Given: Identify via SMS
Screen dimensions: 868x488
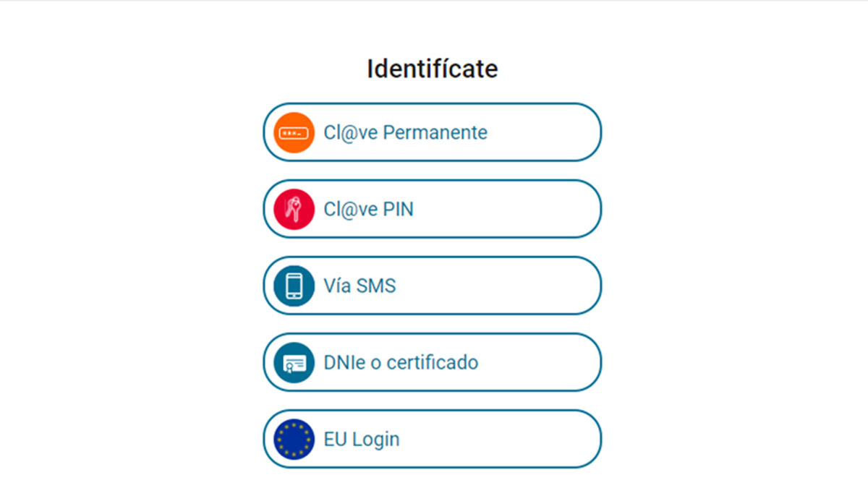Looking at the screenshot, I should point(433,286).
